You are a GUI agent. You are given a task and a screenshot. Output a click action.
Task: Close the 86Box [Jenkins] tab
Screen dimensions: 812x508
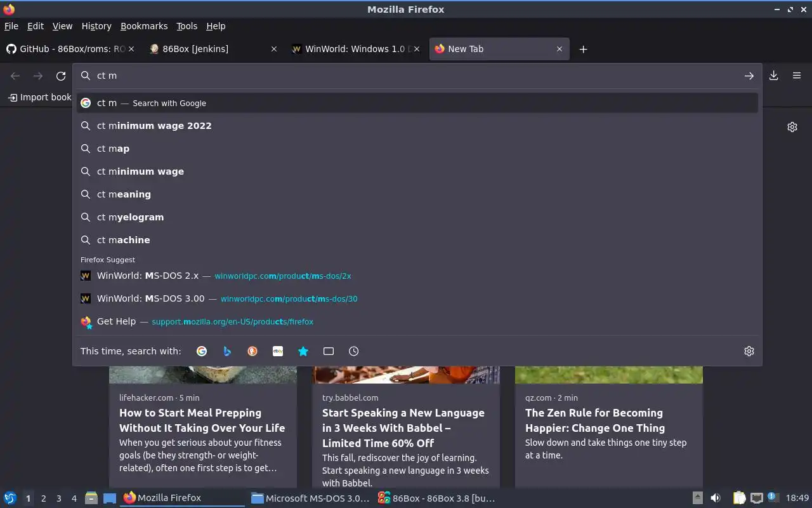click(274, 49)
